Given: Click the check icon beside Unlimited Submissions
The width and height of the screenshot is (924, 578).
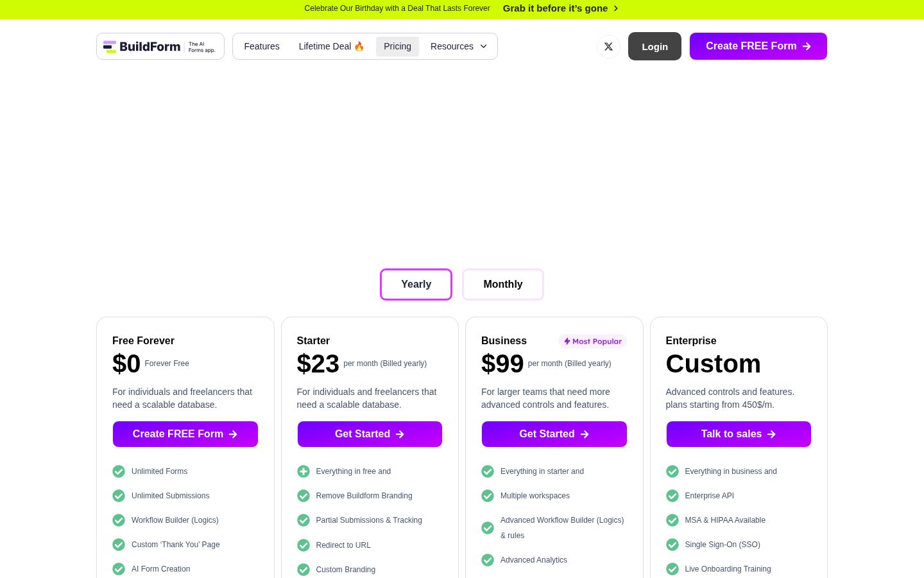Looking at the screenshot, I should click(x=119, y=496).
